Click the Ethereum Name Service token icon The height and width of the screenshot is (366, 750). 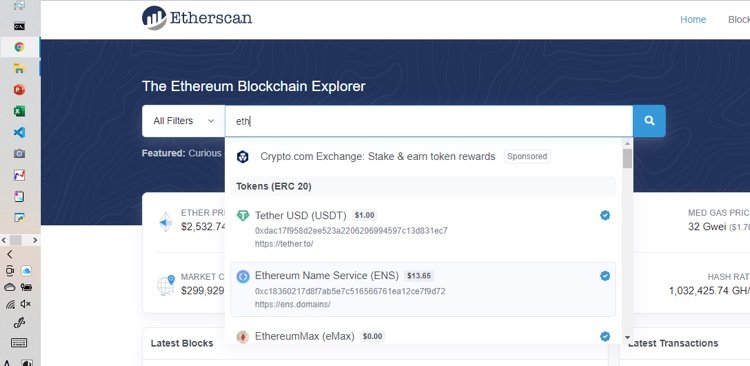243,276
